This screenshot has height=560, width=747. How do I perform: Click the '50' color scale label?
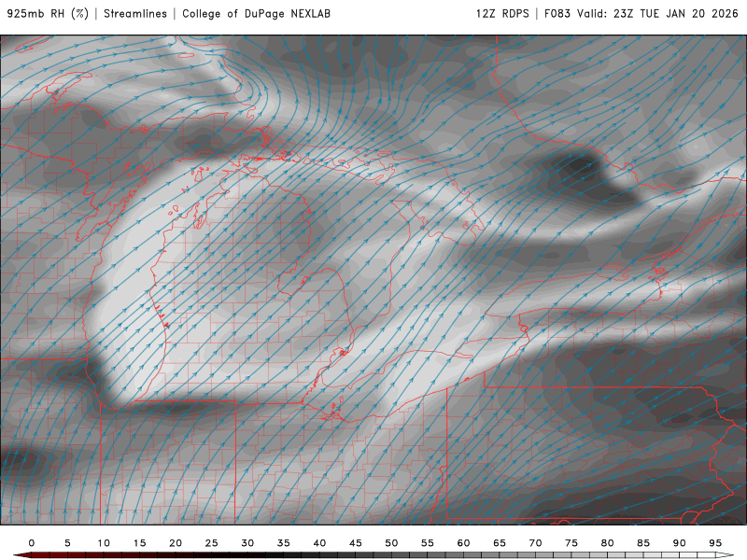click(391, 543)
